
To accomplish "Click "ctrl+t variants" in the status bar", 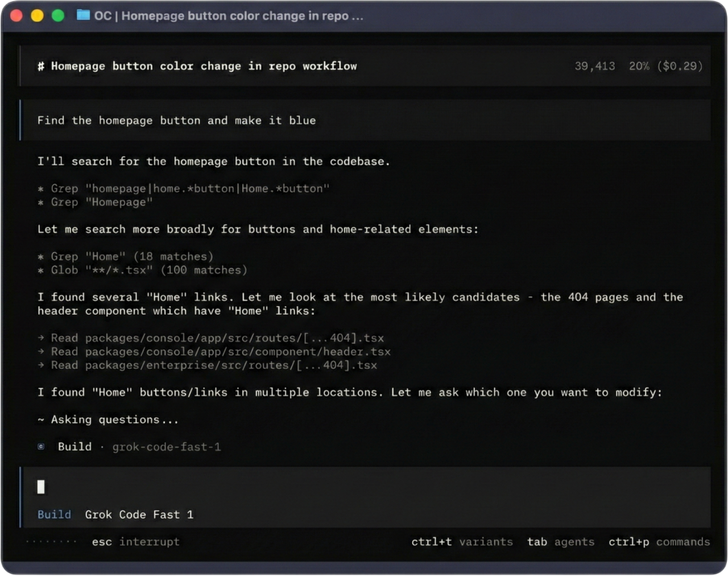I will (x=461, y=542).
